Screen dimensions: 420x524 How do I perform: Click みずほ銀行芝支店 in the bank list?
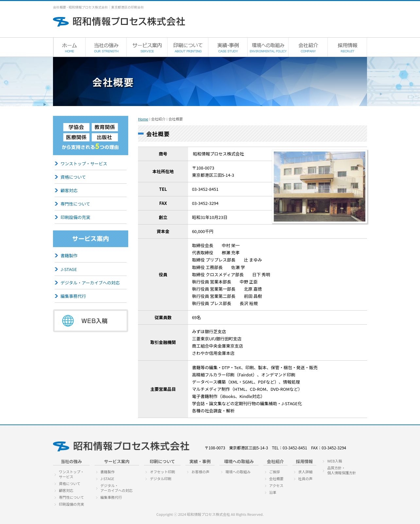pyautogui.click(x=209, y=332)
